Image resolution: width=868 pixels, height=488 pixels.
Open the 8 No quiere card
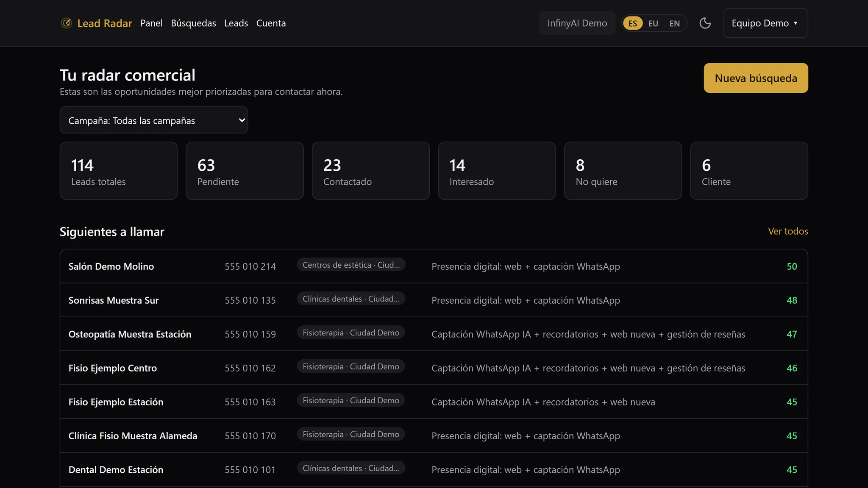(x=623, y=171)
